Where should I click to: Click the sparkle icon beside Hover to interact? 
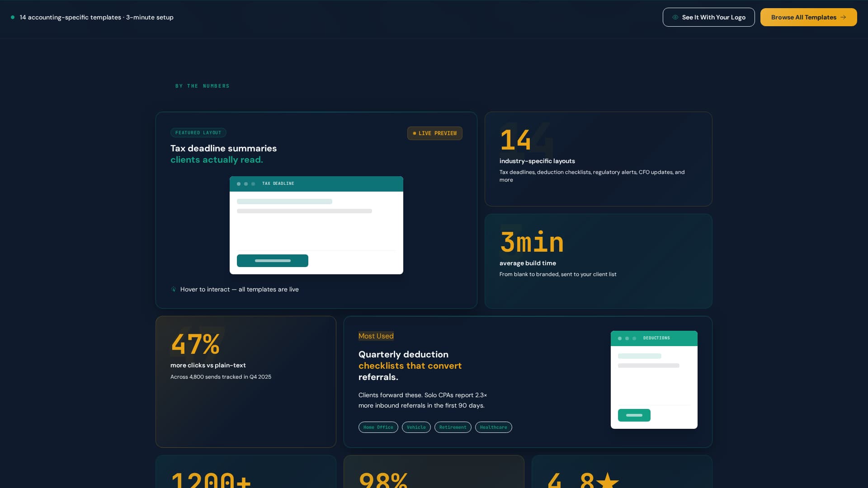(x=174, y=289)
